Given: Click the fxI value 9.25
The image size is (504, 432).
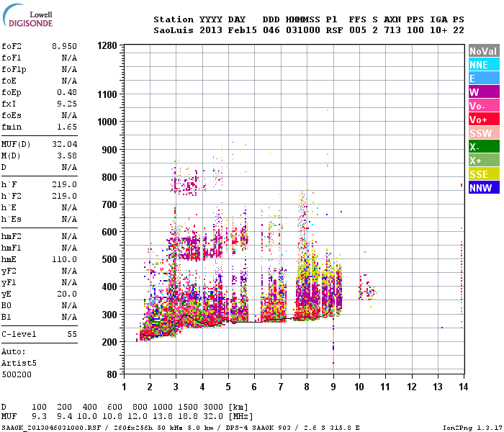Looking at the screenshot, I should click(67, 104).
